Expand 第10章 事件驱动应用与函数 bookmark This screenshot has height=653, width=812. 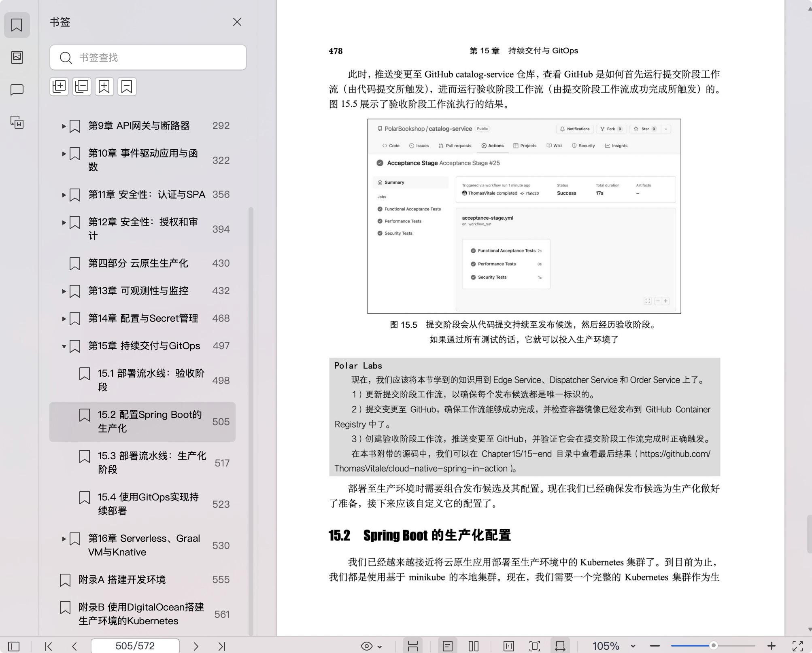64,154
